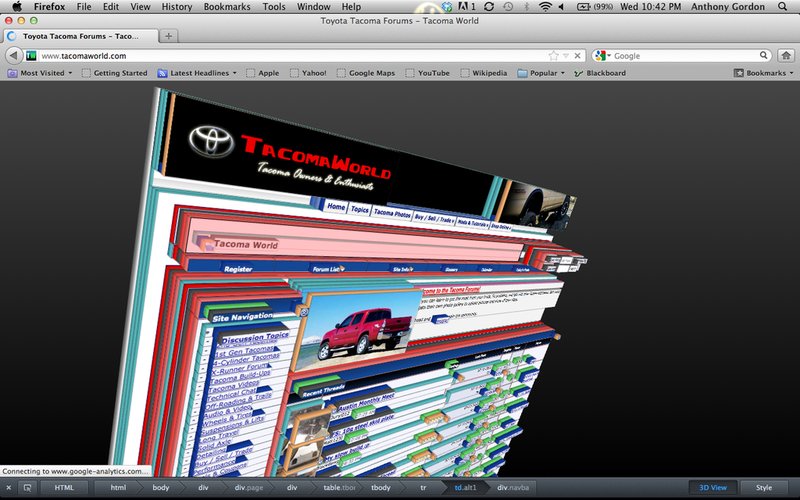Viewport: 800px width, 500px height.
Task: Click the Home tab in 3D page
Action: [x=336, y=206]
